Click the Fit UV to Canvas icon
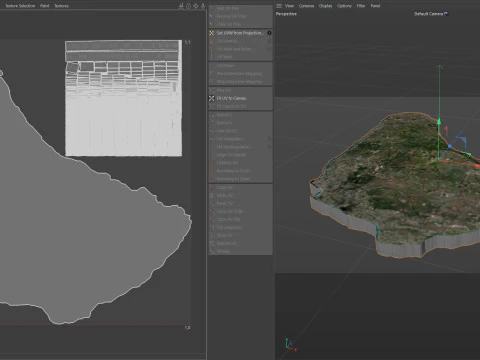The height and width of the screenshot is (360, 480). (211, 98)
